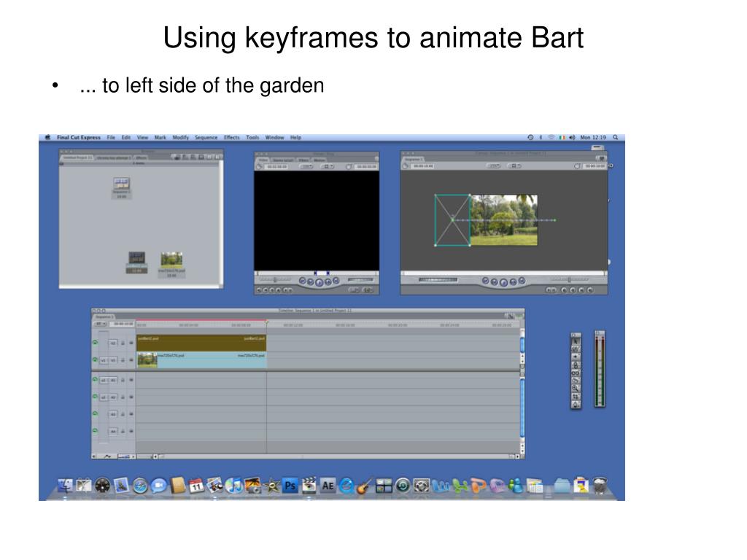
Task: Select the Razor Blade tool
Action: click(x=576, y=381)
